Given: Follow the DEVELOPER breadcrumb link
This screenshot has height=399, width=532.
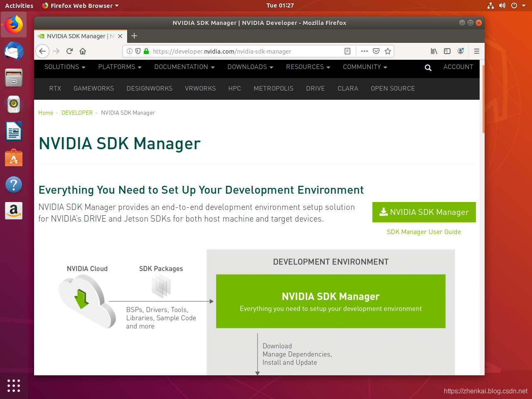Looking at the screenshot, I should (77, 113).
